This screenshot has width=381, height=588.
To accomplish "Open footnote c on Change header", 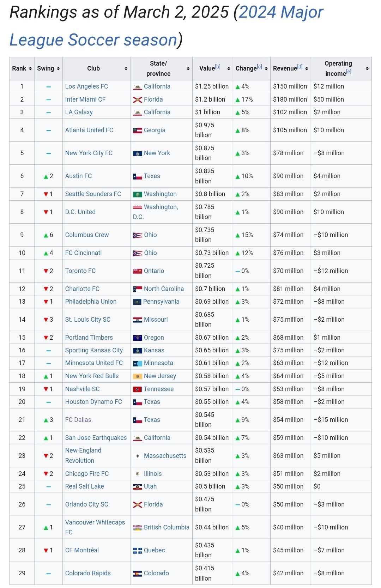I will point(259,66).
